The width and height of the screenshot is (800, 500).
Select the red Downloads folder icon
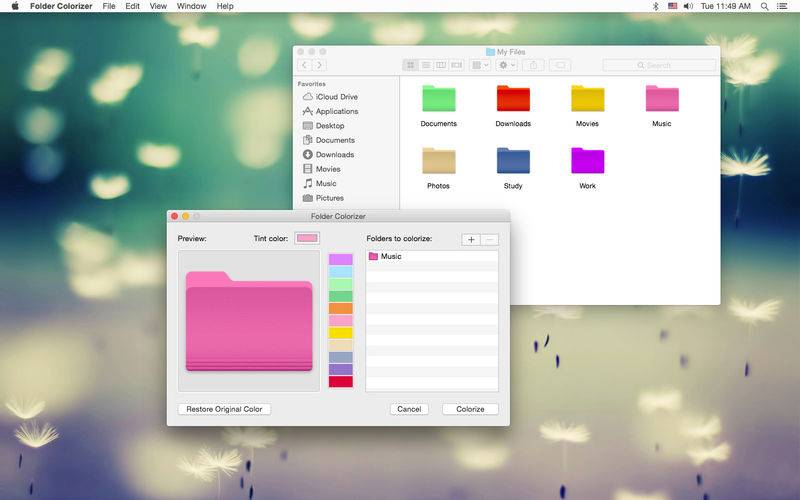(513, 98)
